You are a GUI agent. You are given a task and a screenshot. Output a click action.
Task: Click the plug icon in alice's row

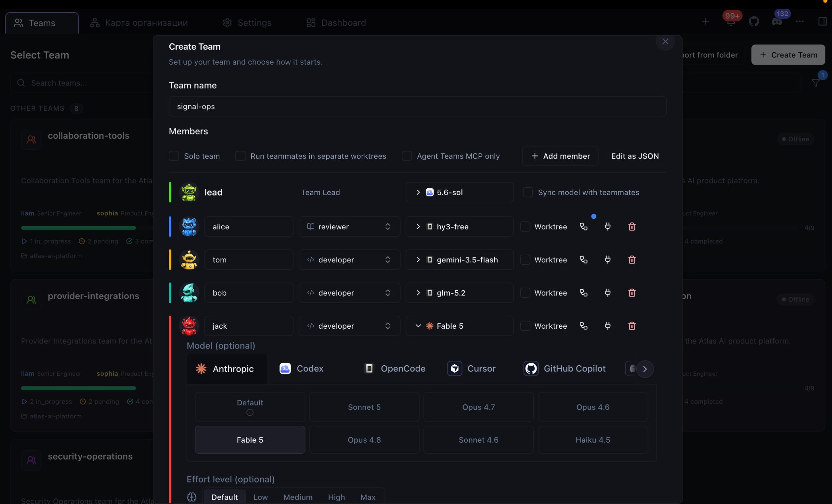pos(607,226)
